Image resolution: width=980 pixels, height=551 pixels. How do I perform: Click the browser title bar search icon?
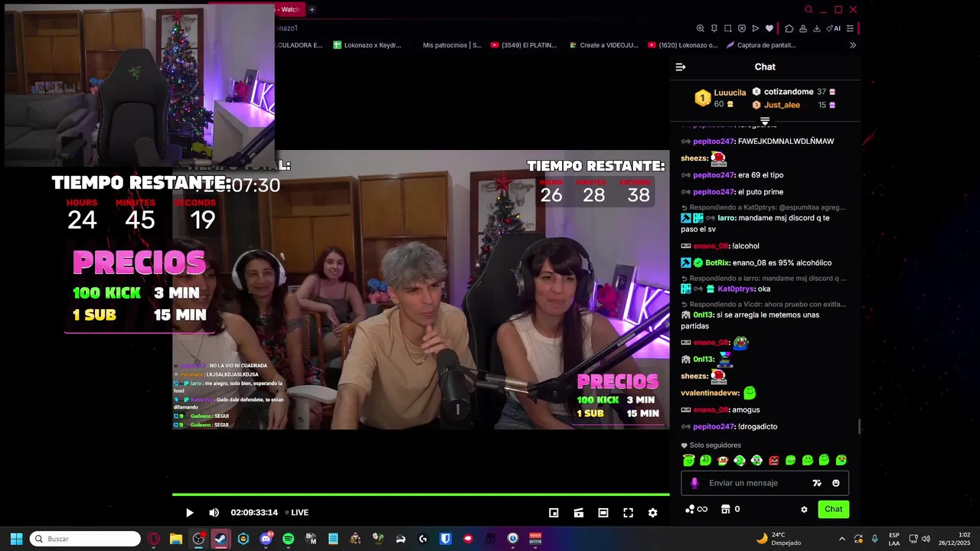click(x=808, y=9)
